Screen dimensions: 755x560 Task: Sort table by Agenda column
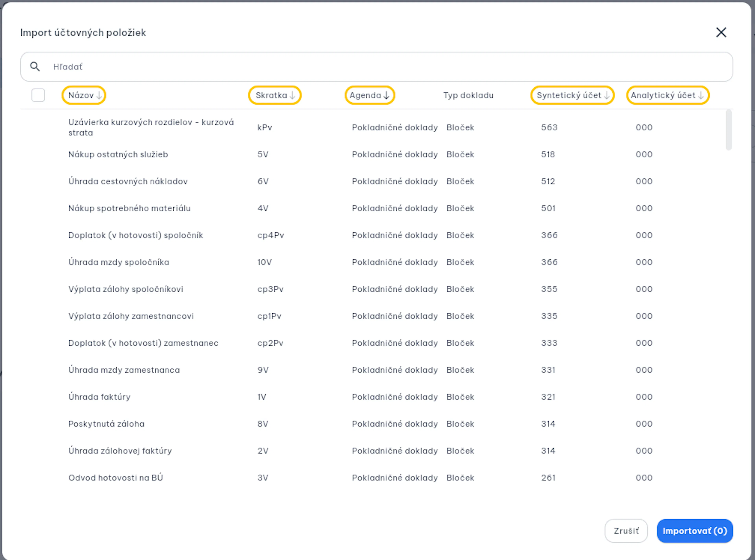click(370, 95)
